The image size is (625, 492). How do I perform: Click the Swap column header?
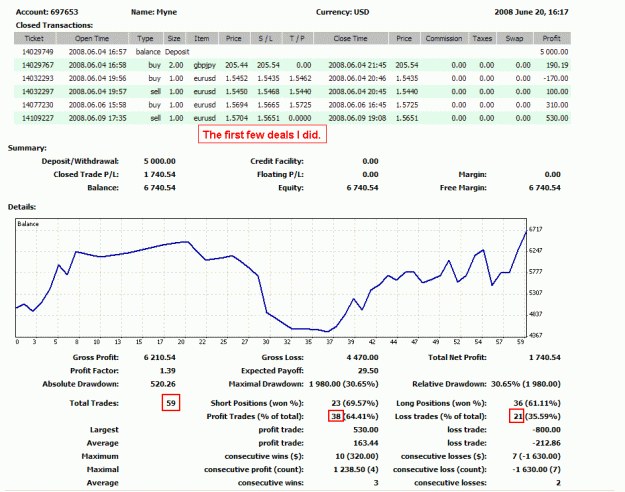[x=514, y=38]
